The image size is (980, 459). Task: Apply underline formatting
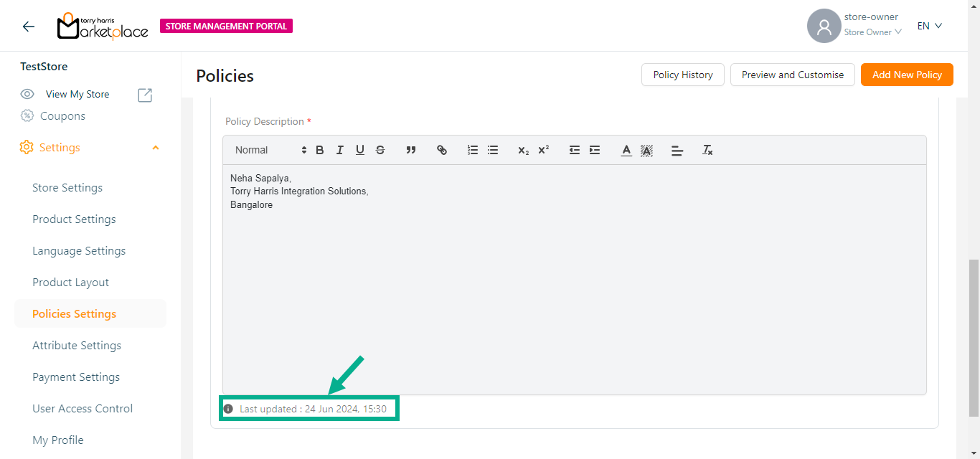(360, 150)
